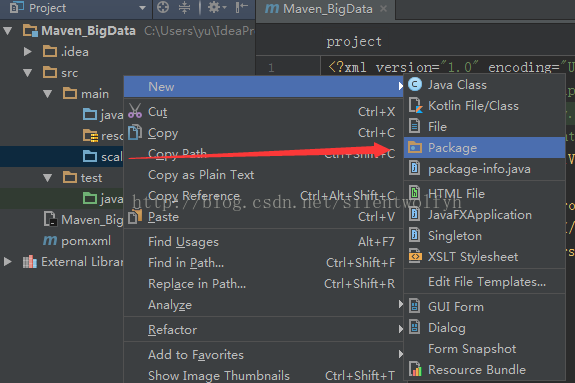Close the Maven_BigData editor tab

(383, 8)
